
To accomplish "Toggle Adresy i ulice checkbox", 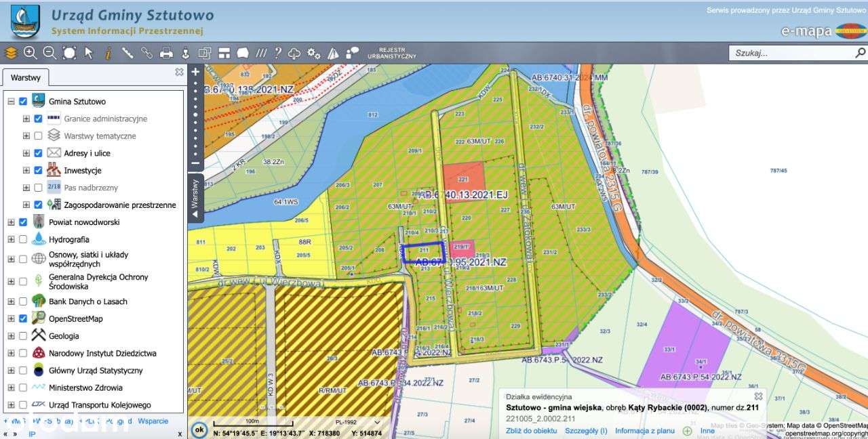I will (x=38, y=153).
